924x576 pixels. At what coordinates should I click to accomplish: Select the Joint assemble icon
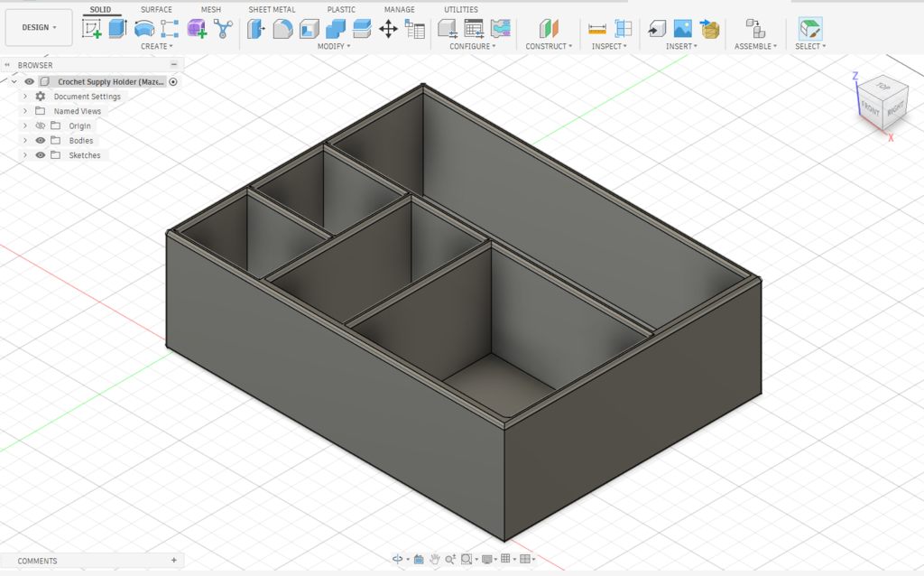[x=755, y=28]
